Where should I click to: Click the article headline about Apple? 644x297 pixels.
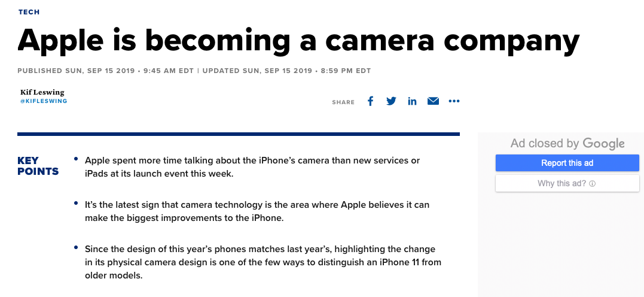tap(298, 41)
